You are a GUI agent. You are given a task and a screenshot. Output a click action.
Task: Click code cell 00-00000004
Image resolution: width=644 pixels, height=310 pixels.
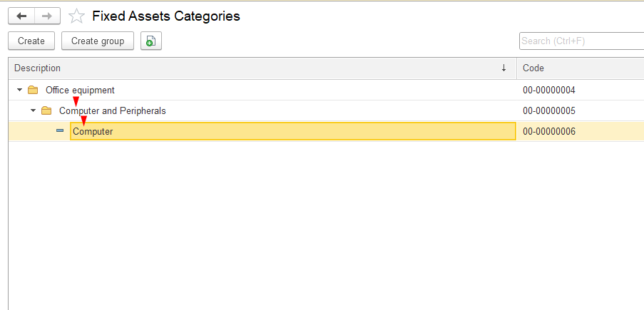click(549, 91)
